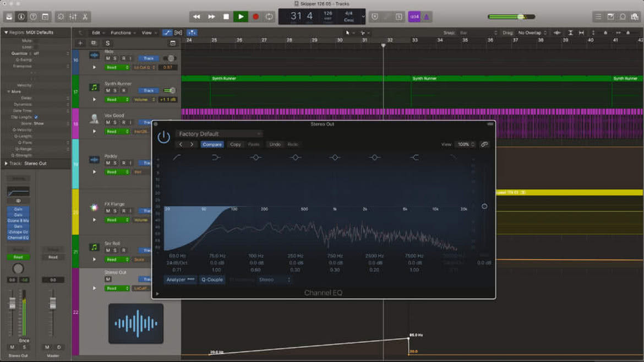Collapse the Region MIDI Defaults section
This screenshot has height=362, width=644.
coord(6,32)
